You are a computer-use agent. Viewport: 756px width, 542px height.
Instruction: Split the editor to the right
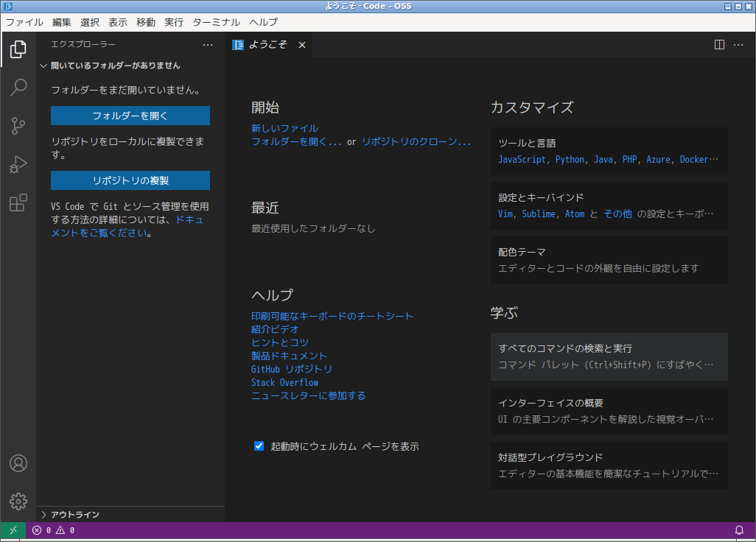click(x=719, y=45)
